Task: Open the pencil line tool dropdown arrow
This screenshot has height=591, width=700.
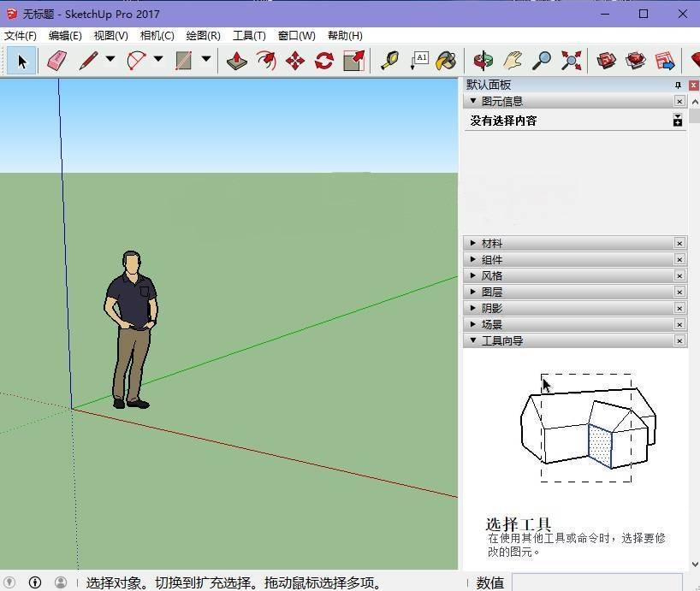Action: [110, 60]
